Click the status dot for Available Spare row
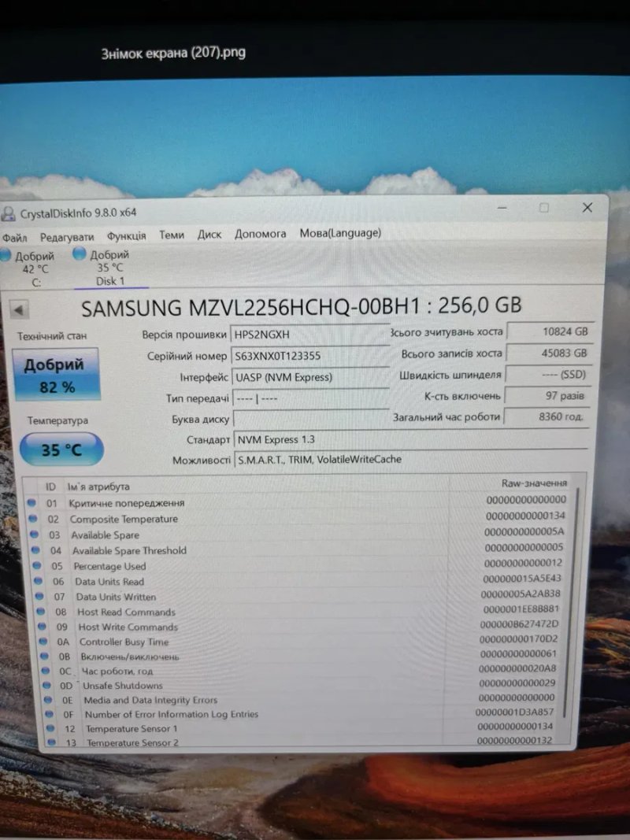 tap(35, 534)
